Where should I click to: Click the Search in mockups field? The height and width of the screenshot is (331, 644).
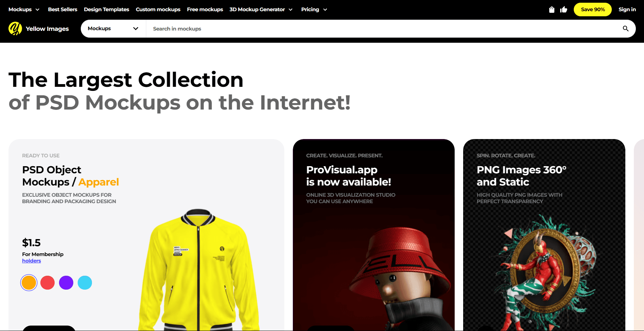pyautogui.click(x=383, y=28)
